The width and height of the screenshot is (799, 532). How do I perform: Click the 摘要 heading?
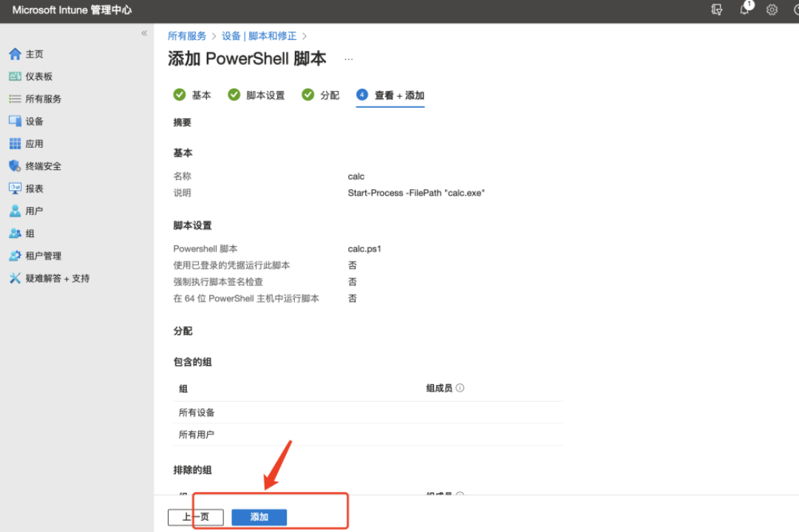(183, 123)
